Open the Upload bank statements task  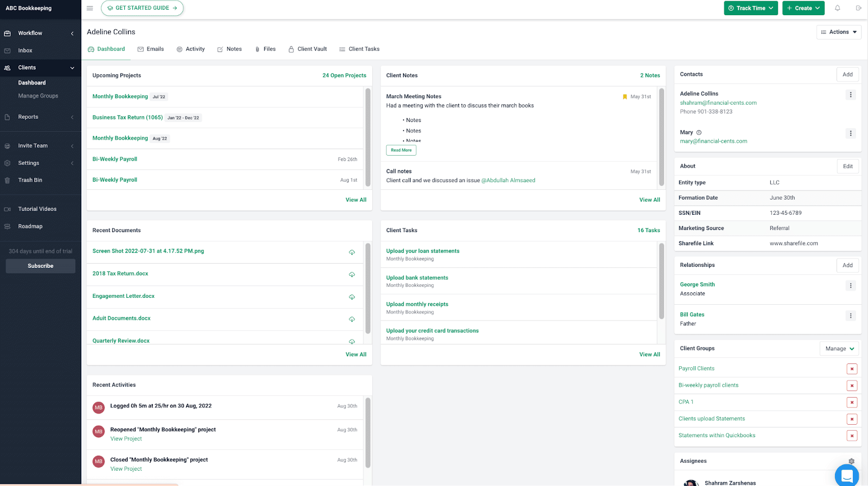click(417, 278)
